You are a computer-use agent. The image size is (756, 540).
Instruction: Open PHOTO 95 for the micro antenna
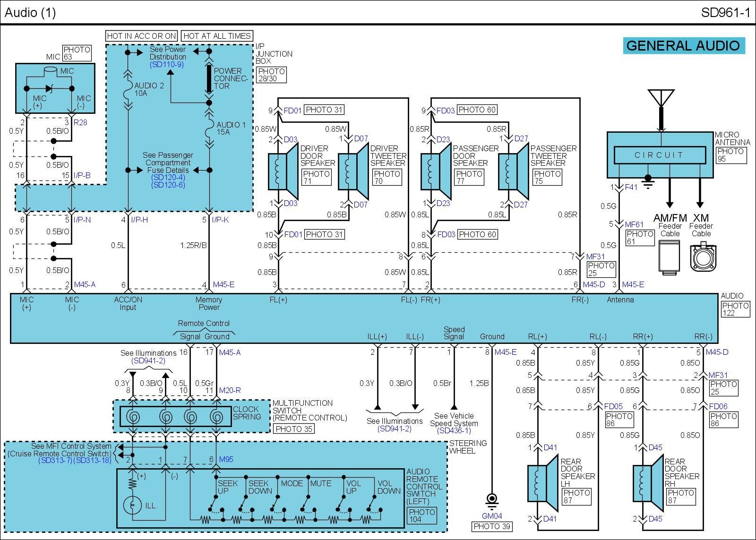pyautogui.click(x=730, y=155)
